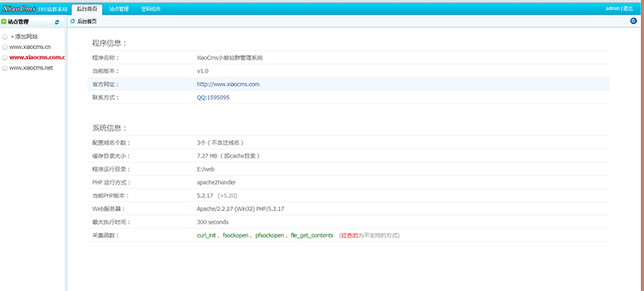Viewport: 644px width, 291px height.
Task: Click the 程序信息 section heading
Action: pos(109,44)
